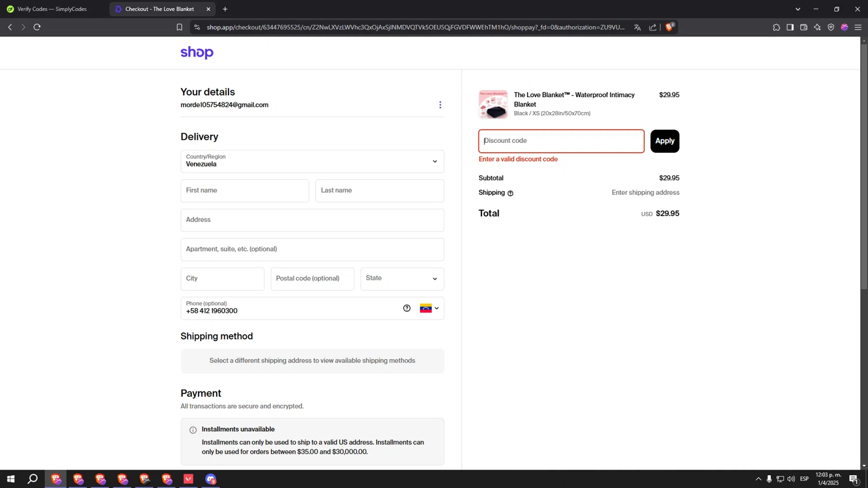Image resolution: width=868 pixels, height=488 pixels.
Task: Click the Total $29.95 amount
Action: click(x=667, y=213)
